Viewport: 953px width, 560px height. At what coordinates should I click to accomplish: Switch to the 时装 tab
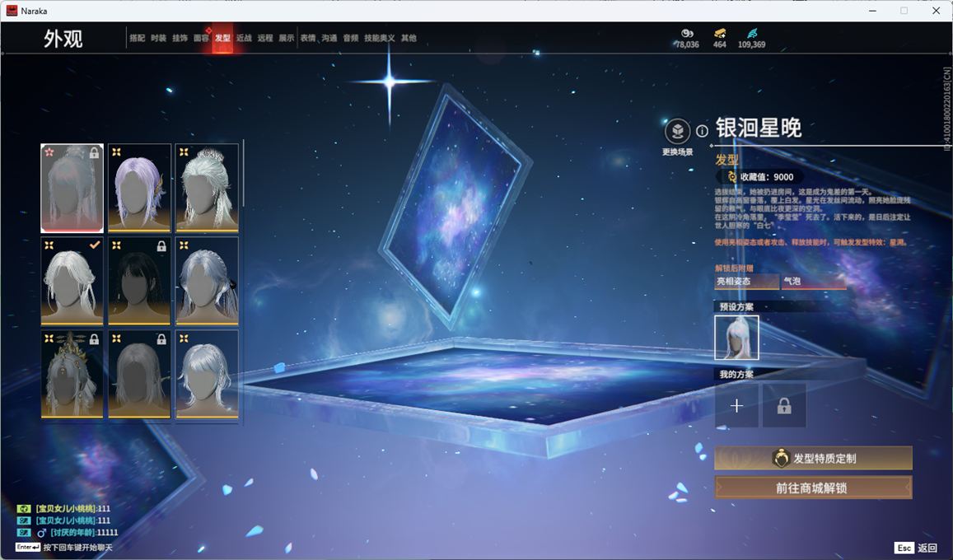[158, 38]
